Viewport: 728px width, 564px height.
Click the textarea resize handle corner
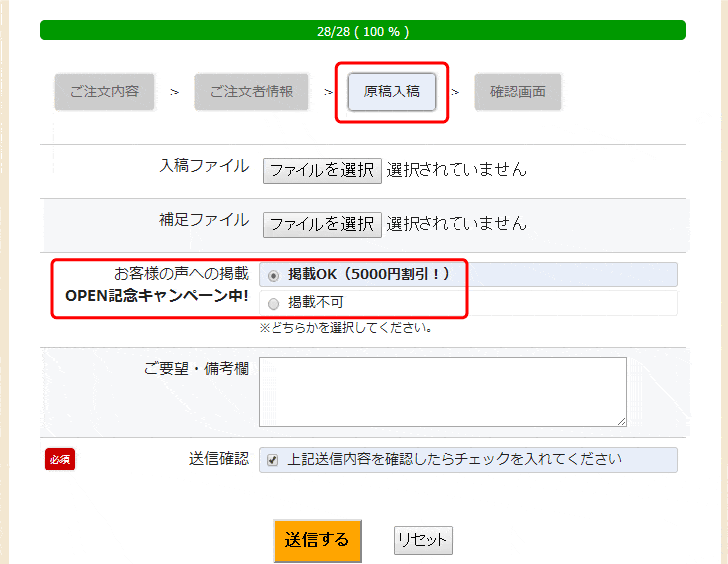click(x=621, y=421)
